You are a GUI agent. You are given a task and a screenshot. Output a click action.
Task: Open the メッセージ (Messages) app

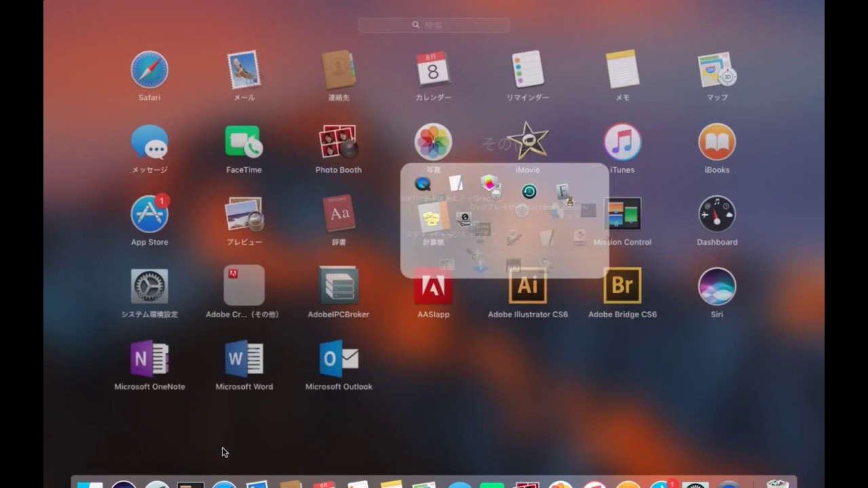pyautogui.click(x=149, y=142)
